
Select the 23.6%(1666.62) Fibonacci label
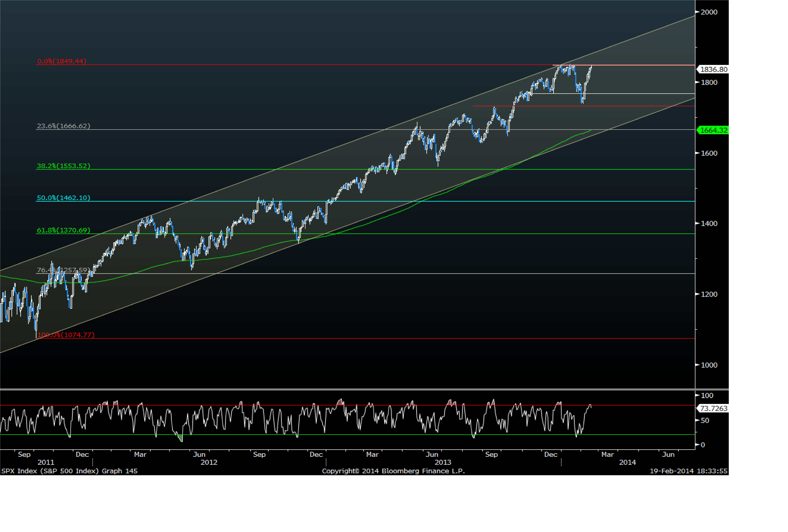63,126
